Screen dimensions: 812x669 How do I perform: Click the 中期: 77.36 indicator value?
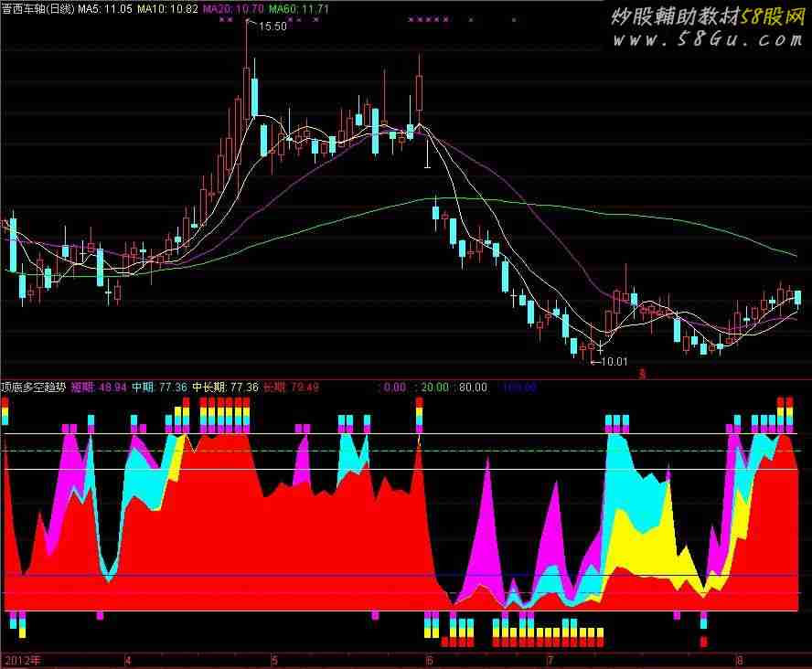(x=160, y=388)
